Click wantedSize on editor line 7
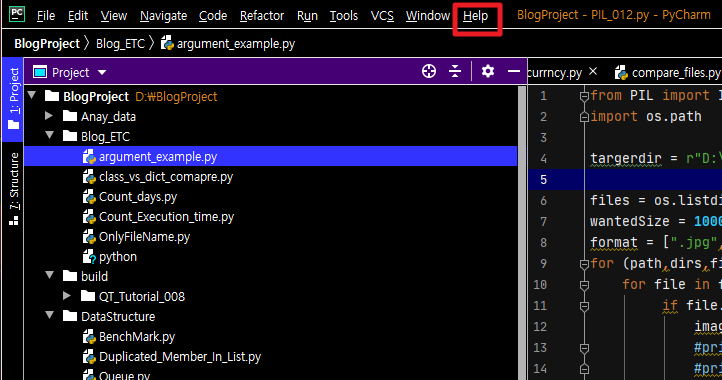 click(x=629, y=221)
